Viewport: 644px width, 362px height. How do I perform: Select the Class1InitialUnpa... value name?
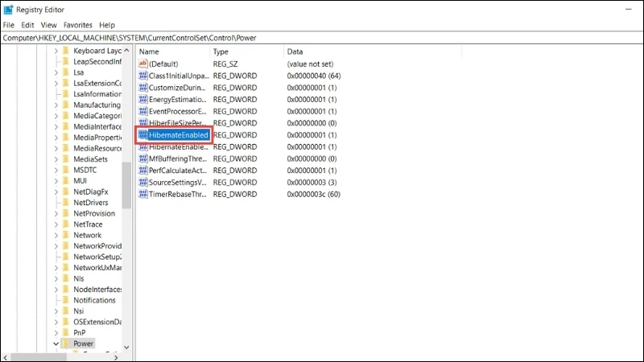[179, 76]
